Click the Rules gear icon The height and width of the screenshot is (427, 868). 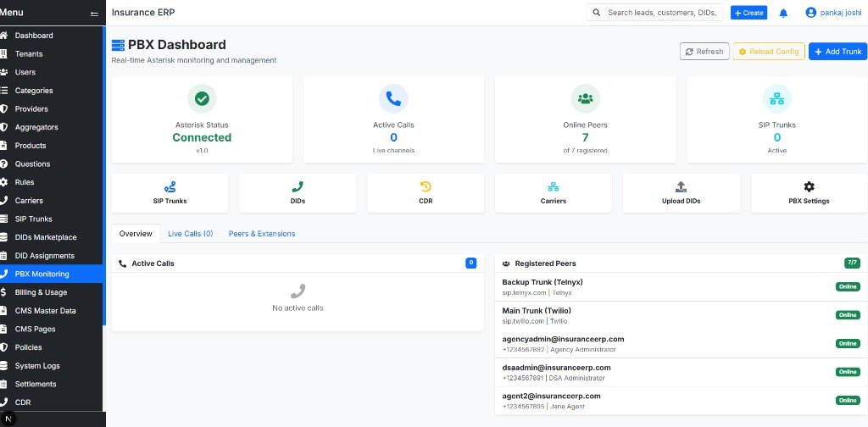[x=3, y=182]
